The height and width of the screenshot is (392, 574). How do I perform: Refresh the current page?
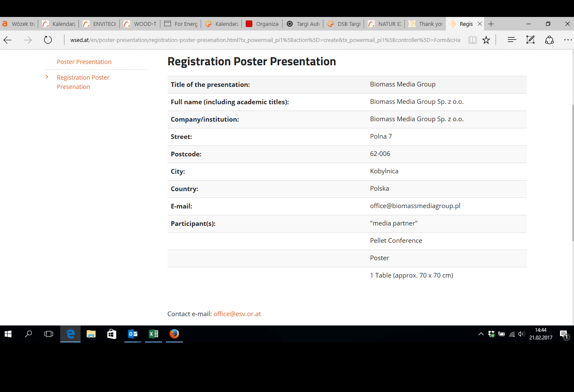click(48, 40)
